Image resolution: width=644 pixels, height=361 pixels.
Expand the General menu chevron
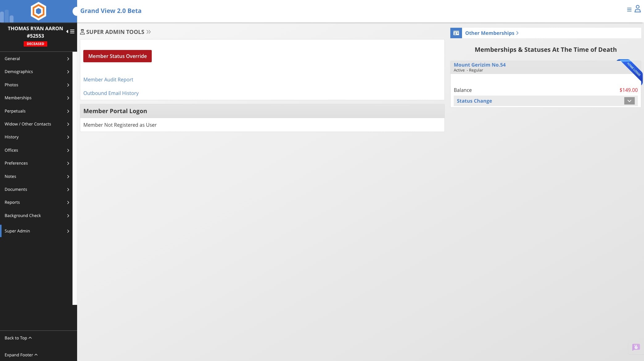[68, 59]
